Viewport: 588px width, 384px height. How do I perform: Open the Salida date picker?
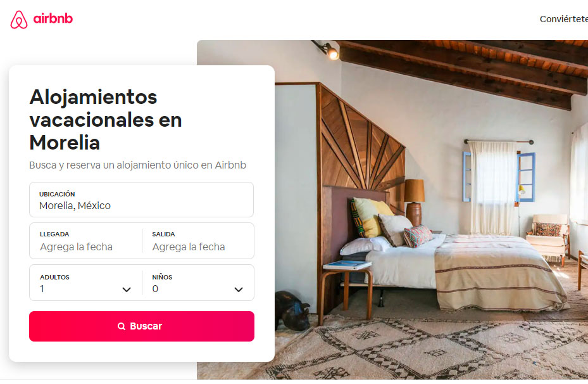click(198, 241)
